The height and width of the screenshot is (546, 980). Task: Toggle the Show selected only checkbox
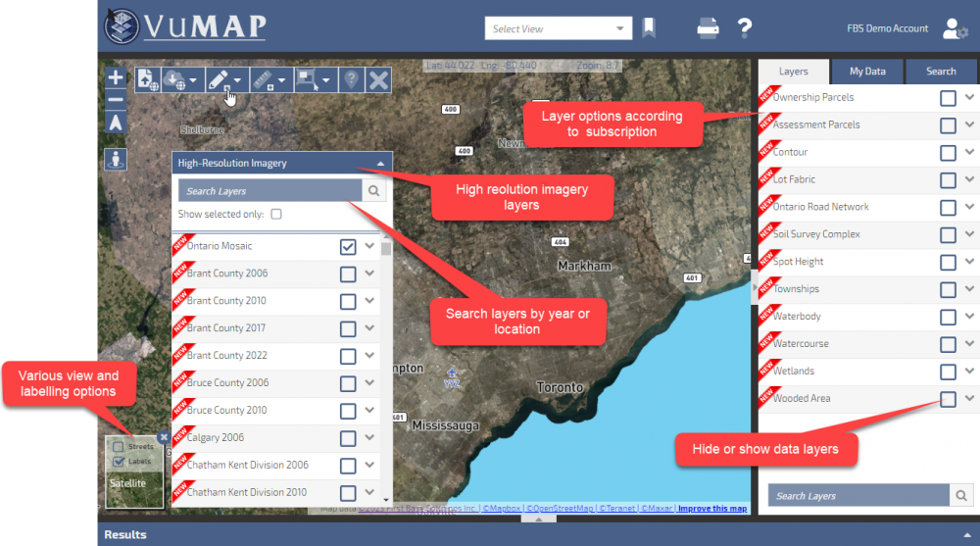coord(276,214)
